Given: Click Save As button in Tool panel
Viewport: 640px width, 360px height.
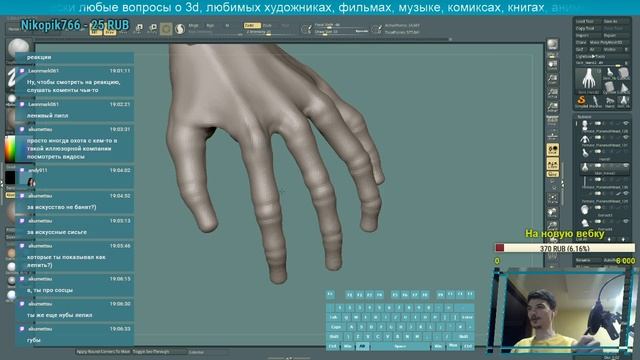Looking at the screenshot, I should point(616,21).
